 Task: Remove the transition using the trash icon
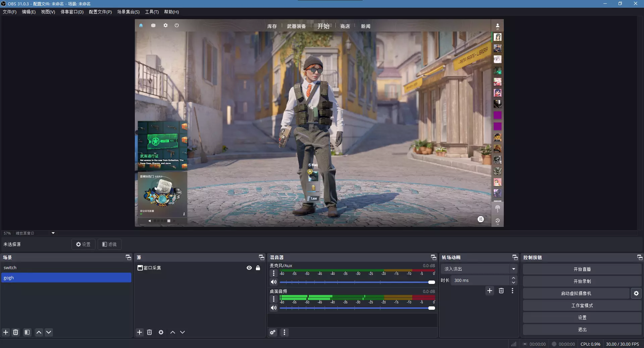pos(501,291)
